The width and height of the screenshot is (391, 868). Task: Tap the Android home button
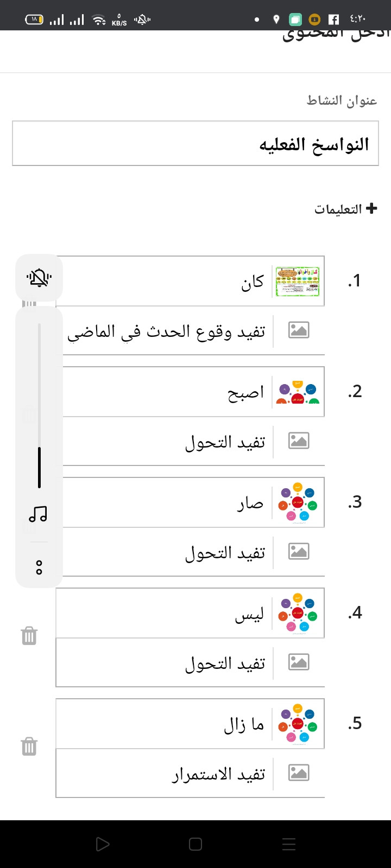(x=195, y=844)
